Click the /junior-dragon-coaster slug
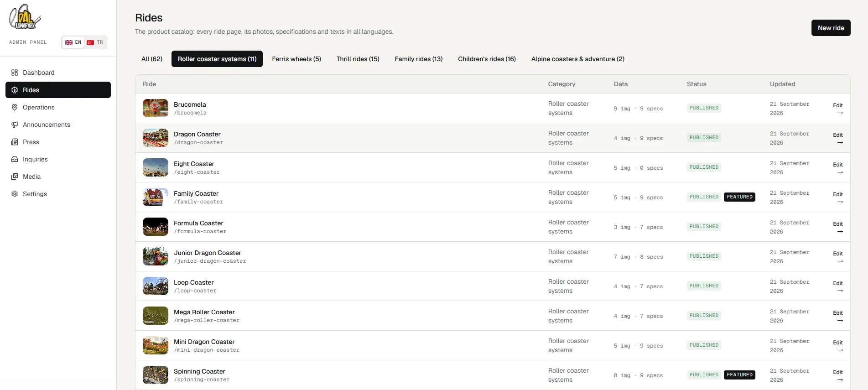868x390 pixels. click(x=210, y=261)
